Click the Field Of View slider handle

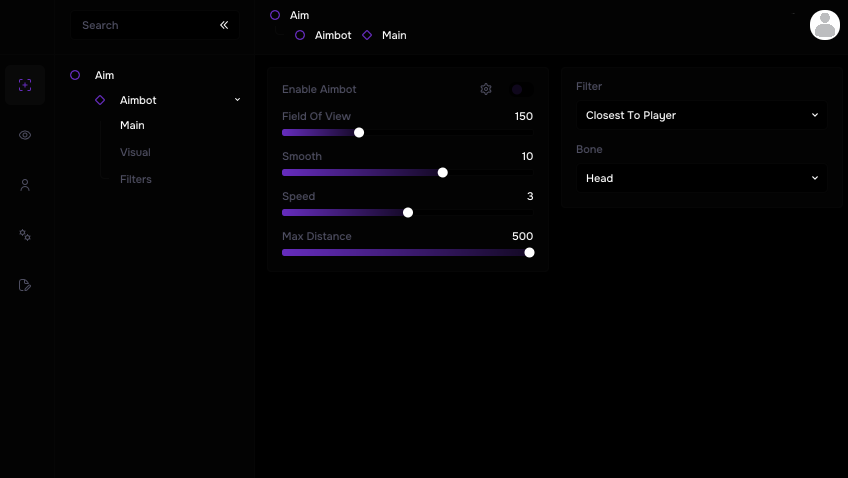click(359, 132)
